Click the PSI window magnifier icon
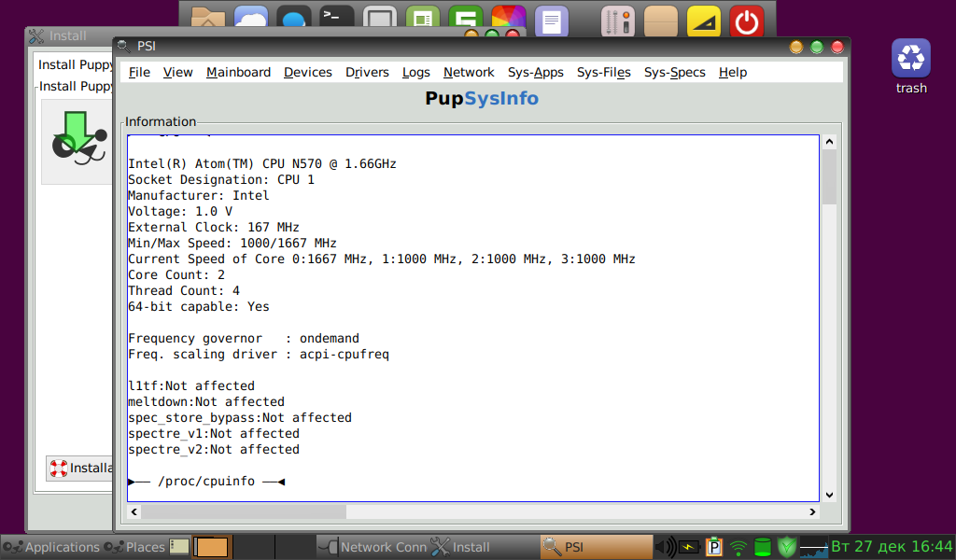The image size is (956, 560). point(124,46)
